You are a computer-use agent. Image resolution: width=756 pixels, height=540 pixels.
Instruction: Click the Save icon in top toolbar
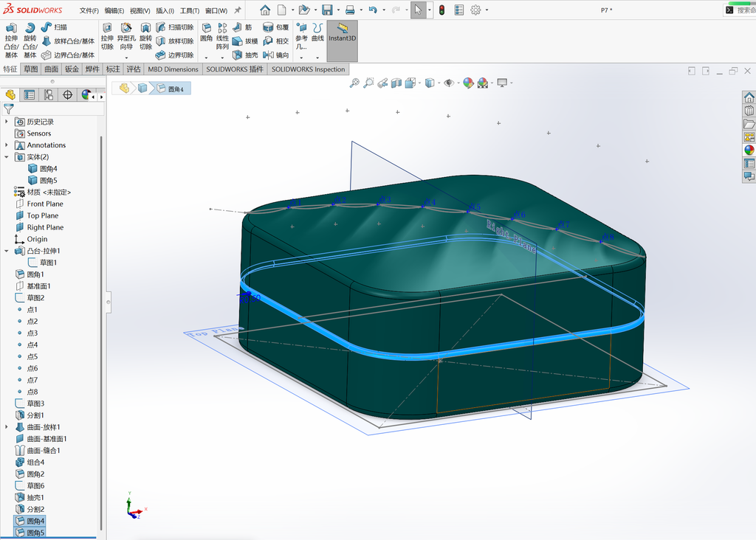[x=327, y=10]
